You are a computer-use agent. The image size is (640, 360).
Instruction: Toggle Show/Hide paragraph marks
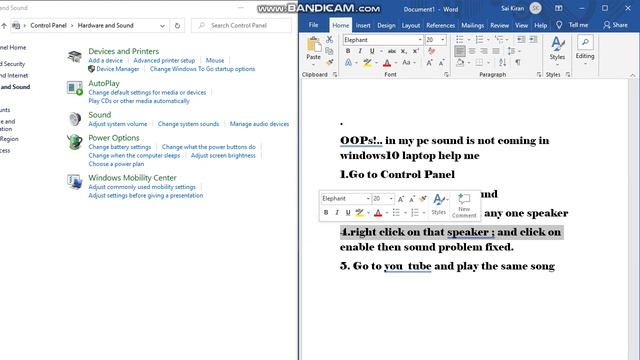(518, 62)
